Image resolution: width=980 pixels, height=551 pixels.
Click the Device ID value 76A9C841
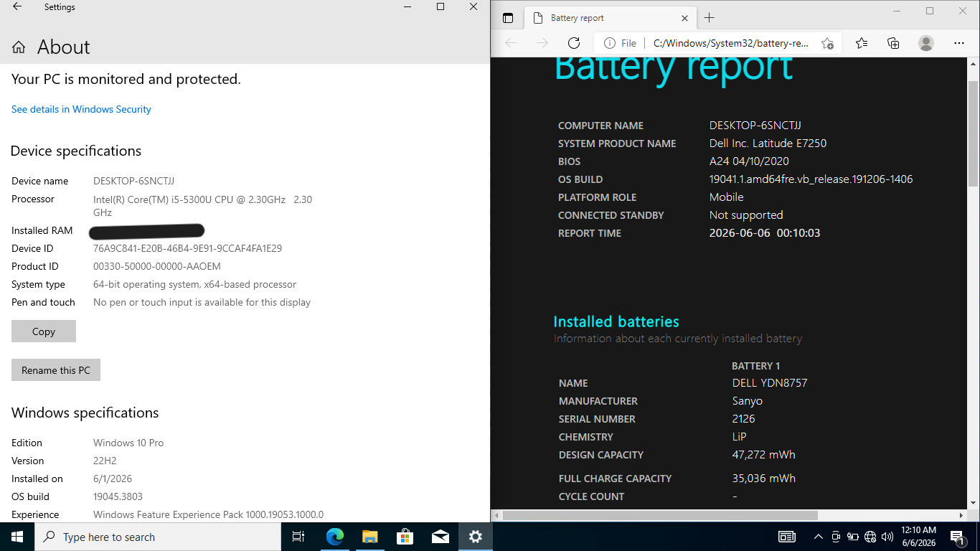[187, 248]
